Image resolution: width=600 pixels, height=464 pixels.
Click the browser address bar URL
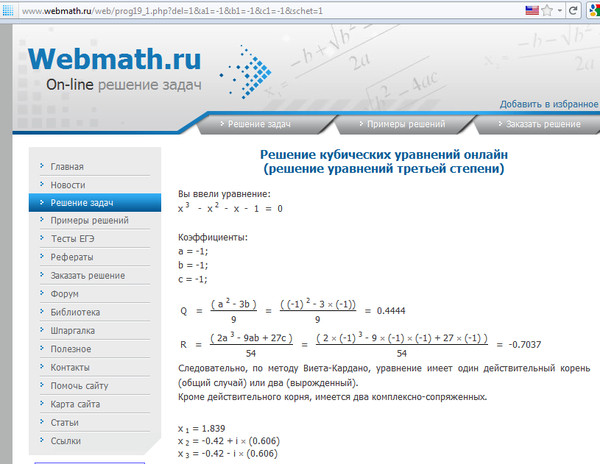click(172, 11)
